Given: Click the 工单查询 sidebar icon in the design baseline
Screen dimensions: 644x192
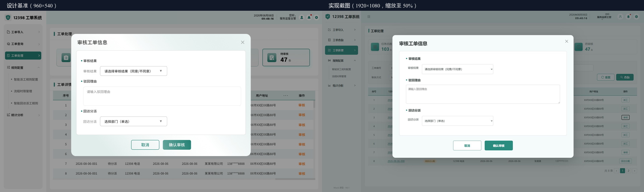Looking at the screenshot, I should (8, 44).
